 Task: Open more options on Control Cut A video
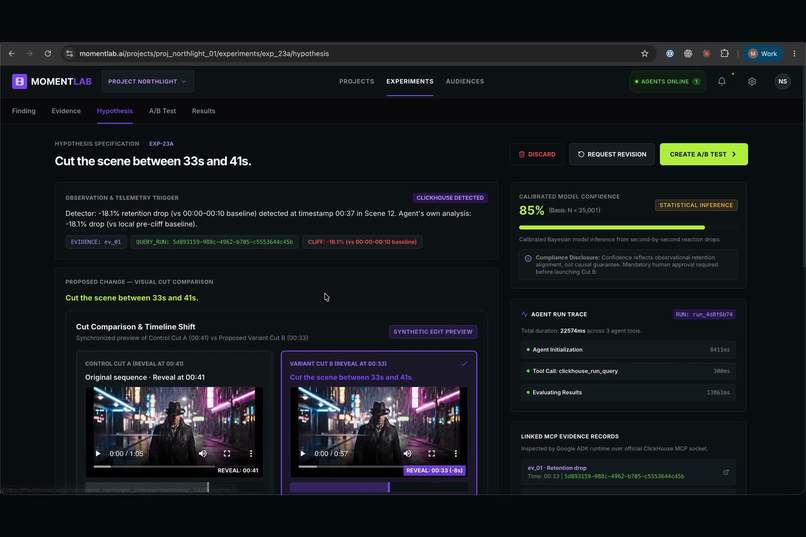coord(251,454)
